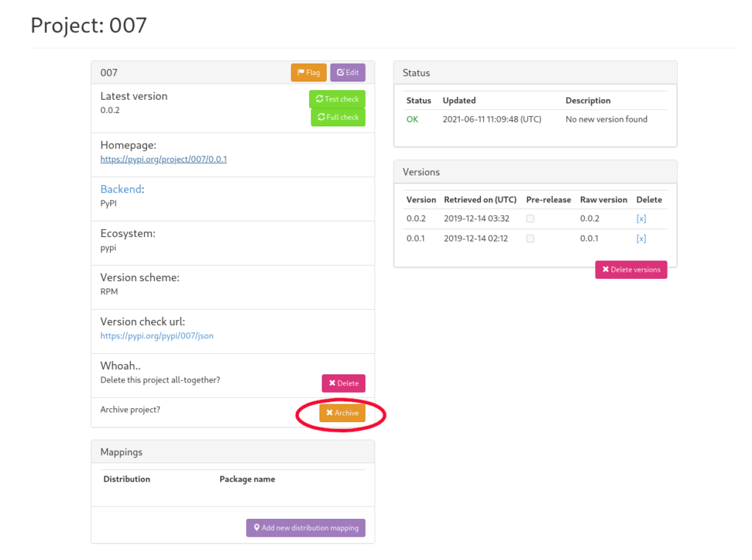Click the Retrieved on (UTC) column header
This screenshot has width=752, height=560.
tap(480, 200)
